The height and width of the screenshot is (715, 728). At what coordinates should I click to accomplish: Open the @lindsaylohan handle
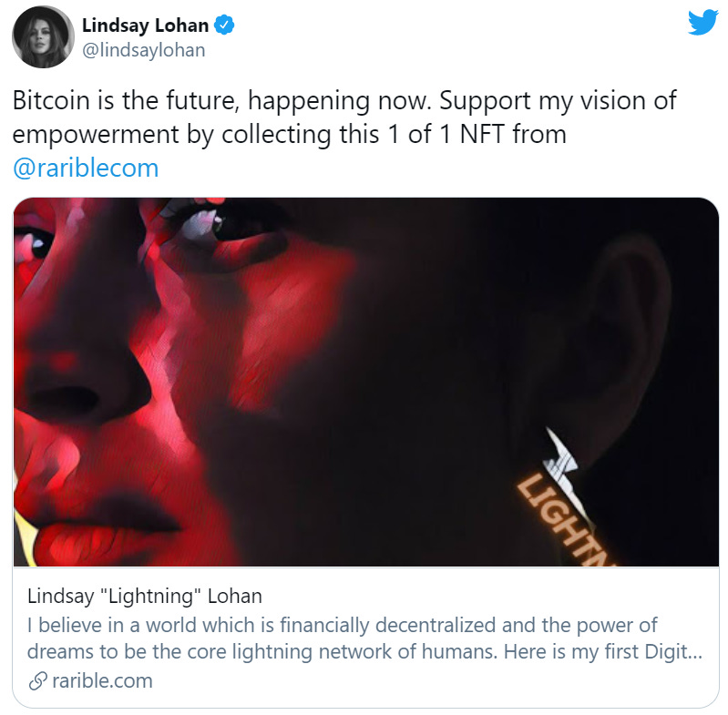click(143, 50)
